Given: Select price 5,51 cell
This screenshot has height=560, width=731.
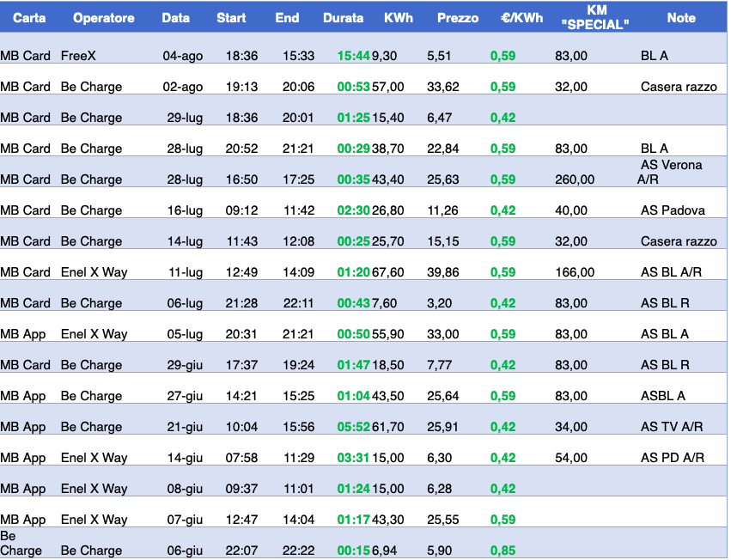Looking at the screenshot, I should (x=439, y=56).
